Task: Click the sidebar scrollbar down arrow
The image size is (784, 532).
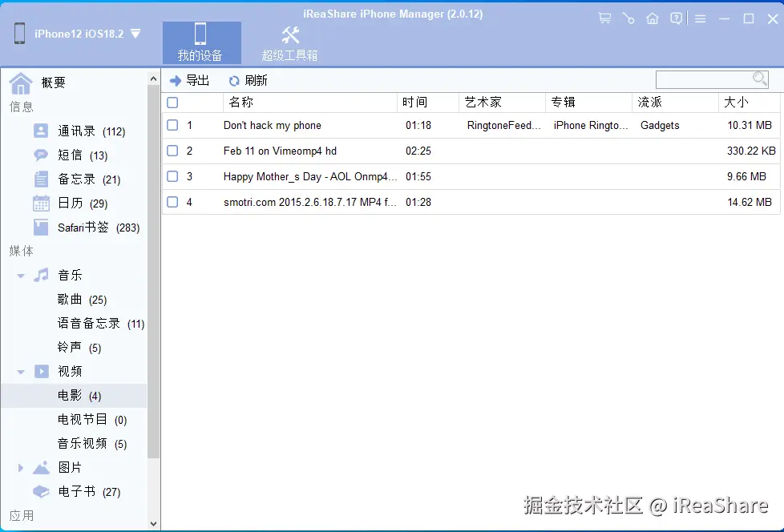Action: tap(153, 524)
